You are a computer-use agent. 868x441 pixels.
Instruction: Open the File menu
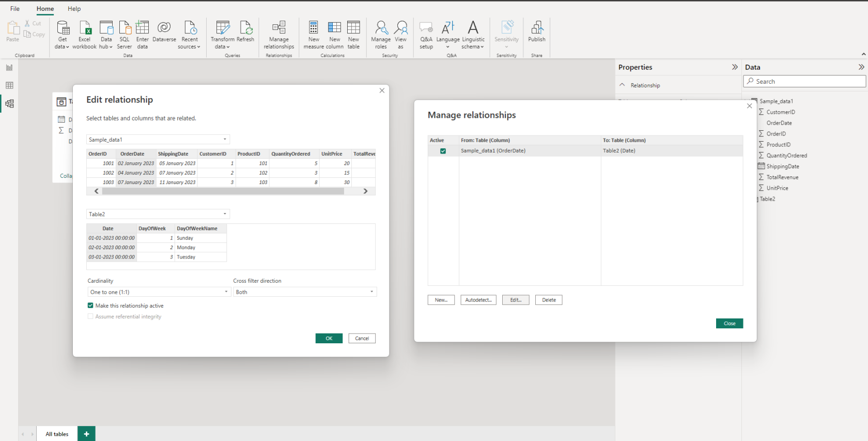(15, 9)
